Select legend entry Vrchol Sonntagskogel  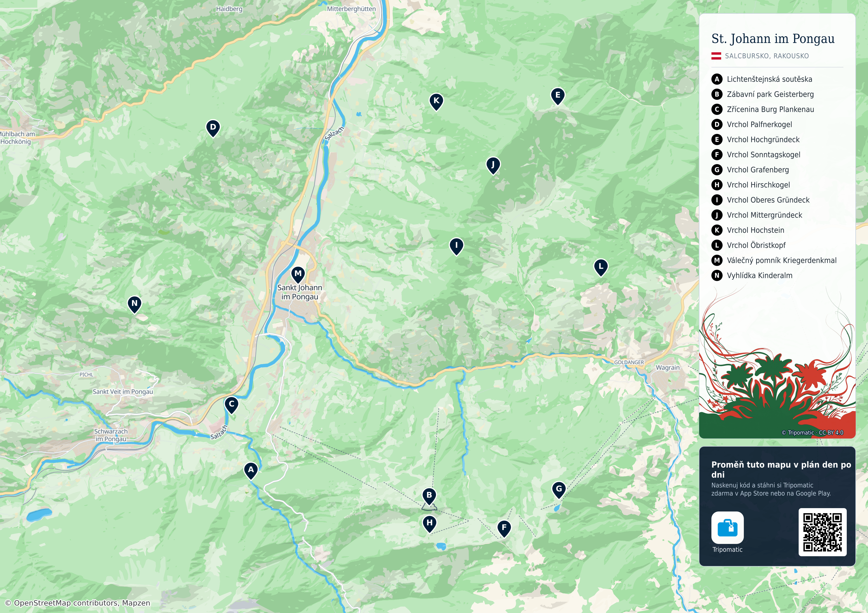tap(756, 155)
